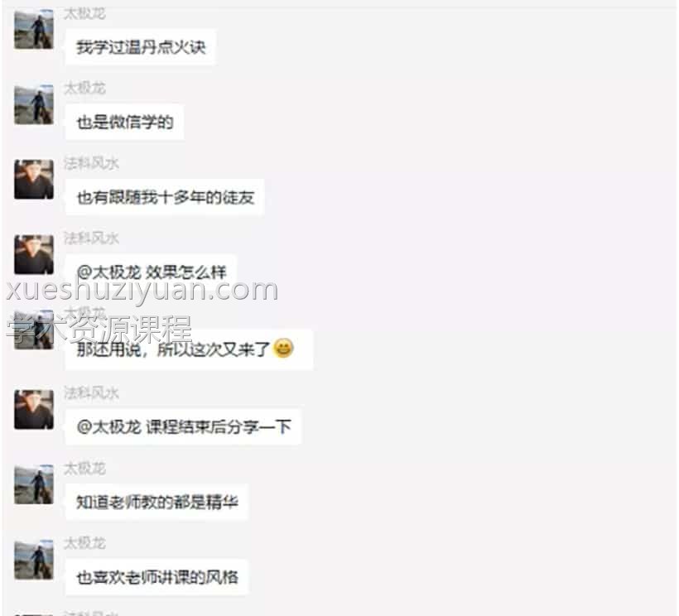Click the message "也有跟随我十多年的徒友"

[165, 197]
